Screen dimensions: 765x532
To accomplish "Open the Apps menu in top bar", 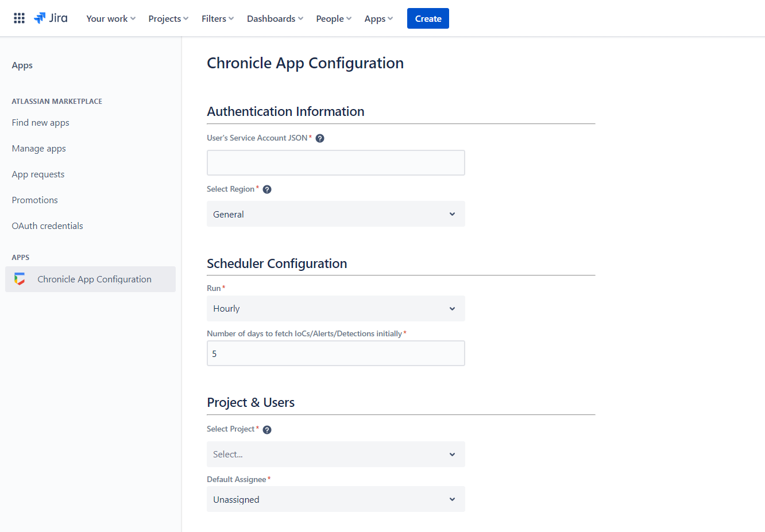I will (x=378, y=18).
